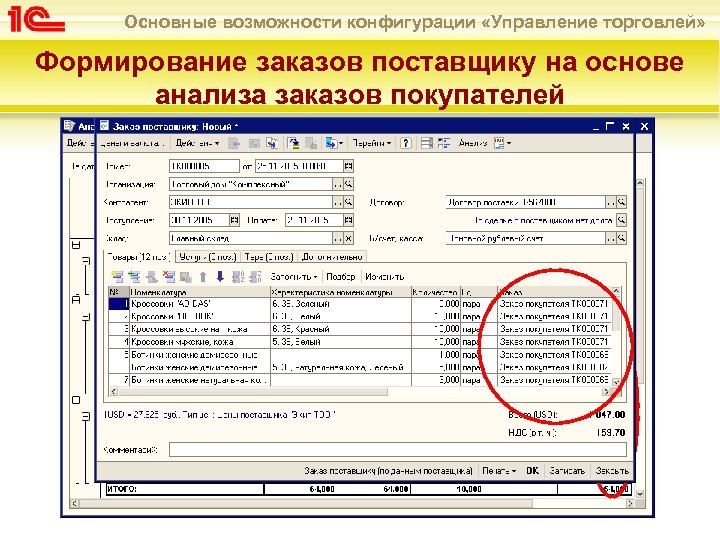Image resolution: width=720 pixels, height=540 pixels.
Task: Click the delete row icon with red cross
Action: 169,277
